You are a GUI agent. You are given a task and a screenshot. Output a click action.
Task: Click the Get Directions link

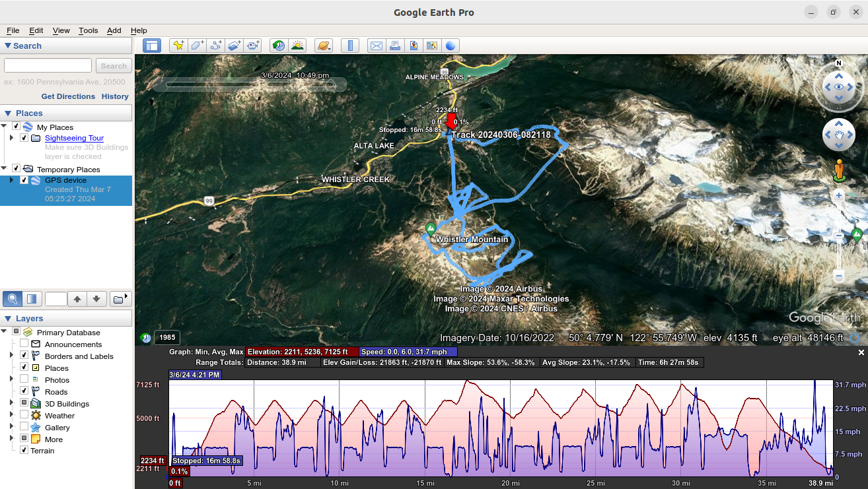tap(68, 96)
